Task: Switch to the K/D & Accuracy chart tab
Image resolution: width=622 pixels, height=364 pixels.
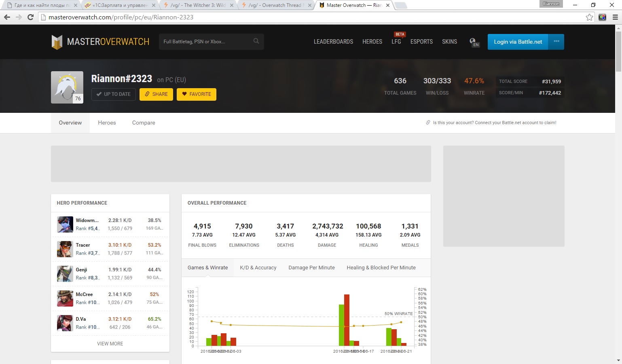Action: point(258,268)
